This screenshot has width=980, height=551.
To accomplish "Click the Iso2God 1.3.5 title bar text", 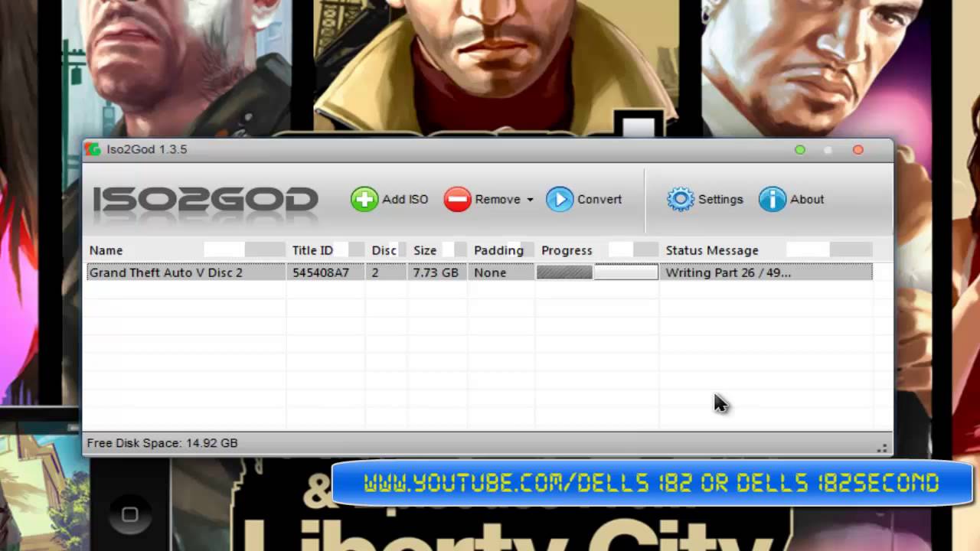I will pos(147,149).
